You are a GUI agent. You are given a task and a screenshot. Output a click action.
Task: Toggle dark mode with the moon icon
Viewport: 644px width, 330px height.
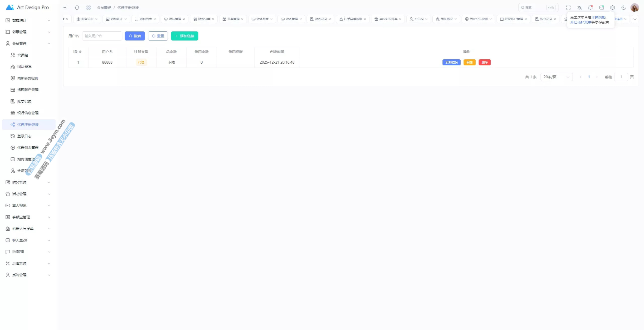[624, 8]
